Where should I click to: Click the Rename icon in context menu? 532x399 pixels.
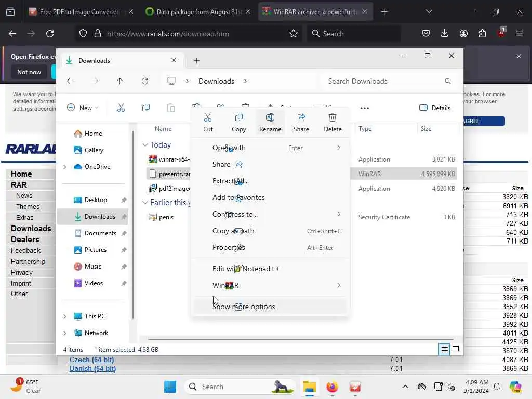pyautogui.click(x=270, y=118)
